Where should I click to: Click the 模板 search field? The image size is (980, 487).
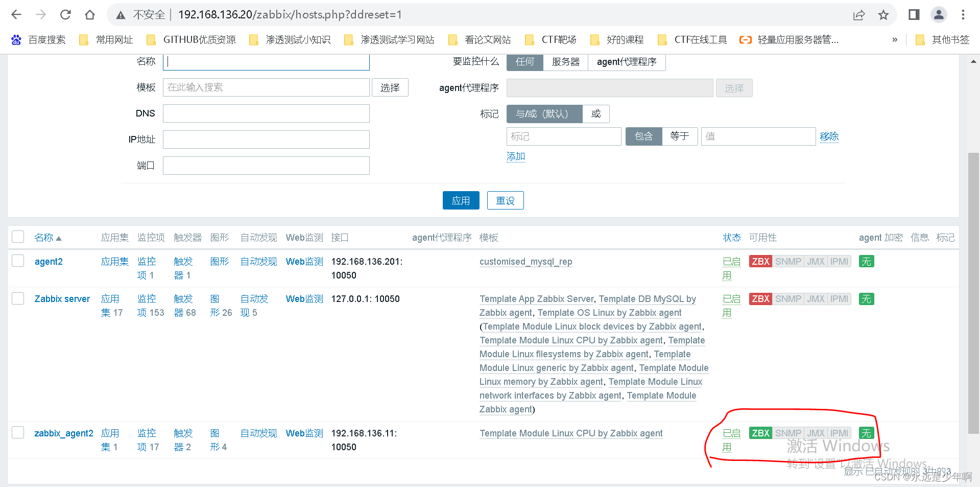266,87
